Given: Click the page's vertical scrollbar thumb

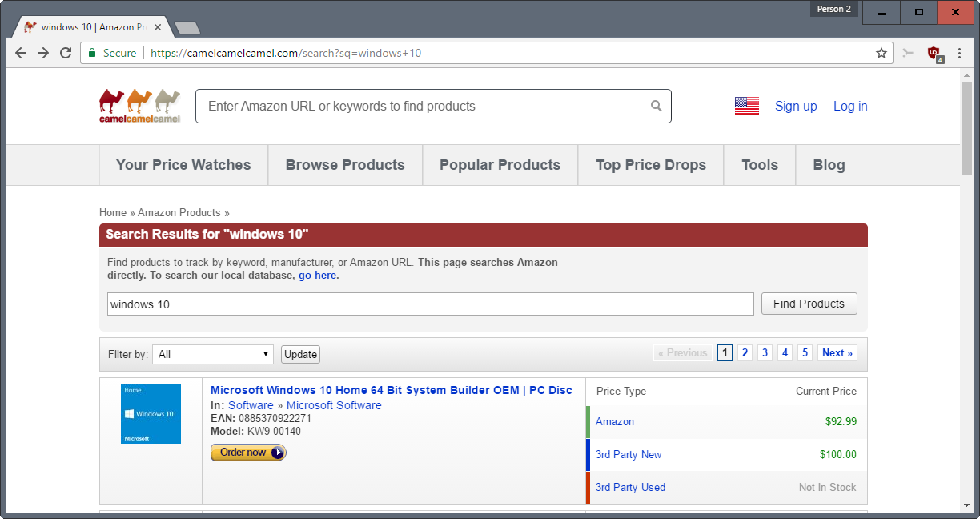Looking at the screenshot, I should coord(966,128).
